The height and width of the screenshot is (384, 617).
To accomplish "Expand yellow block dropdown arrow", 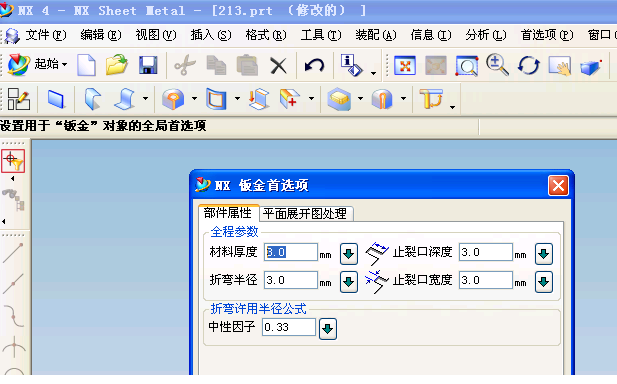I will click(x=360, y=98).
